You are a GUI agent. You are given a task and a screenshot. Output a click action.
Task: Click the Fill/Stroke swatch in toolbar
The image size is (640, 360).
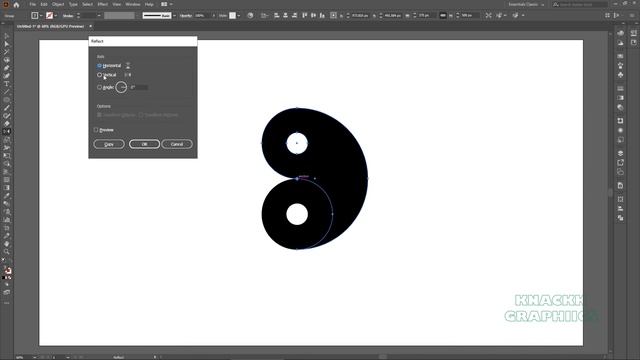point(7,271)
